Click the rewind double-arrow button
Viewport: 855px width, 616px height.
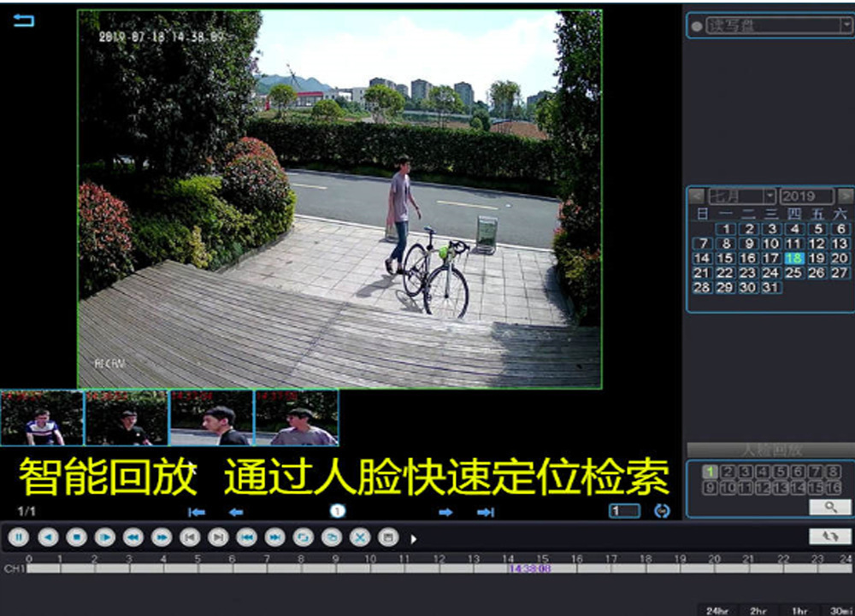click(133, 537)
